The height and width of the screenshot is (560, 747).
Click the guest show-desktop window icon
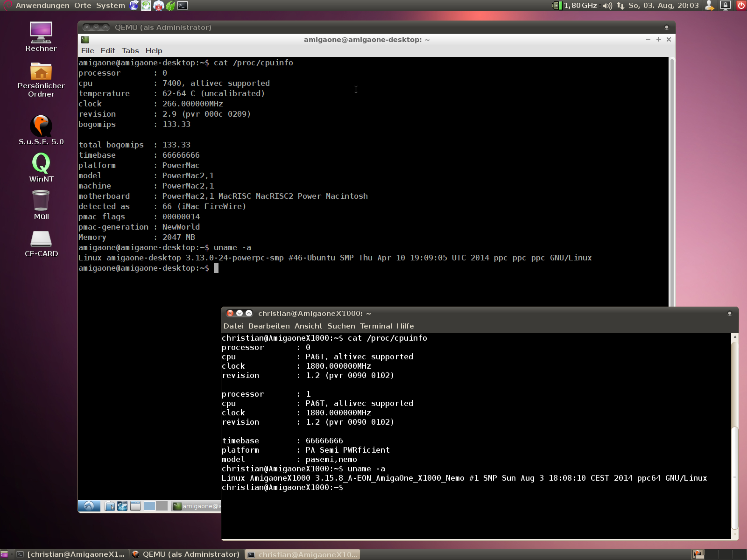[135, 506]
